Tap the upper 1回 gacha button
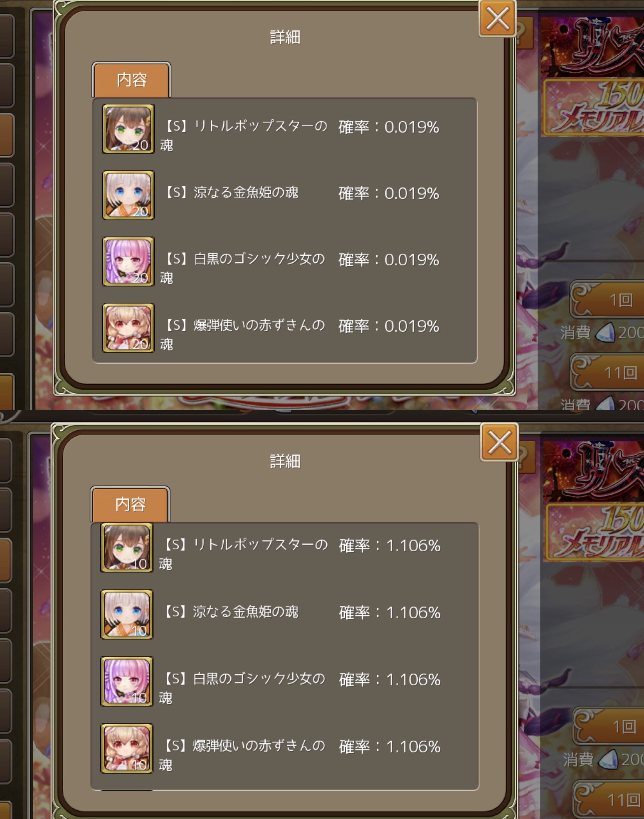644x819 pixels. tap(607, 299)
